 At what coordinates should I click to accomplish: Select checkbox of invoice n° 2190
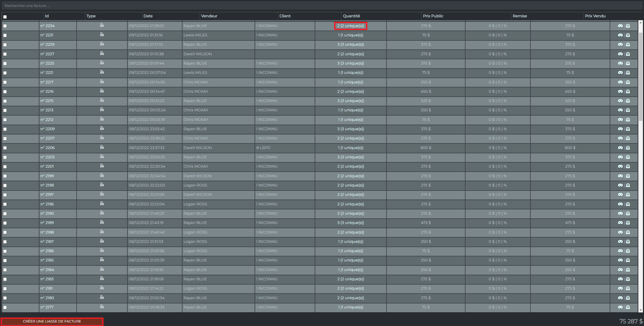coord(5,214)
